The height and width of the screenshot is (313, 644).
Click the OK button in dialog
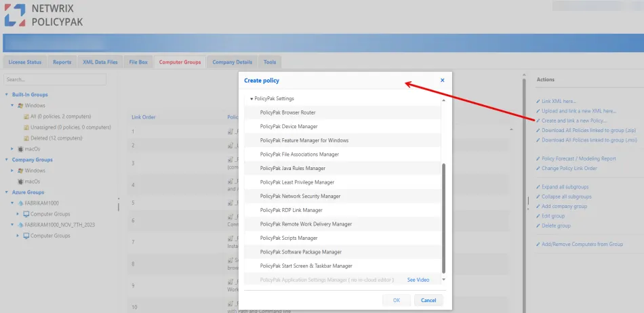click(396, 300)
